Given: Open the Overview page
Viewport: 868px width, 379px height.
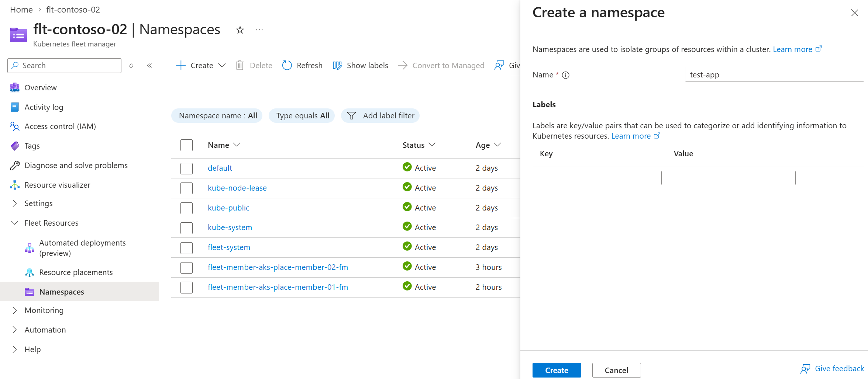Looking at the screenshot, I should pos(41,88).
